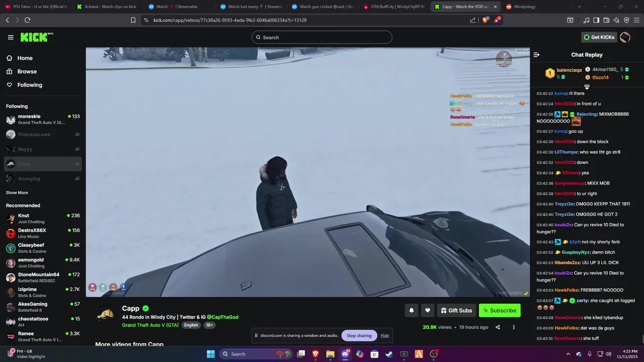Toggle the browser sidebar panel

click(x=596, y=20)
